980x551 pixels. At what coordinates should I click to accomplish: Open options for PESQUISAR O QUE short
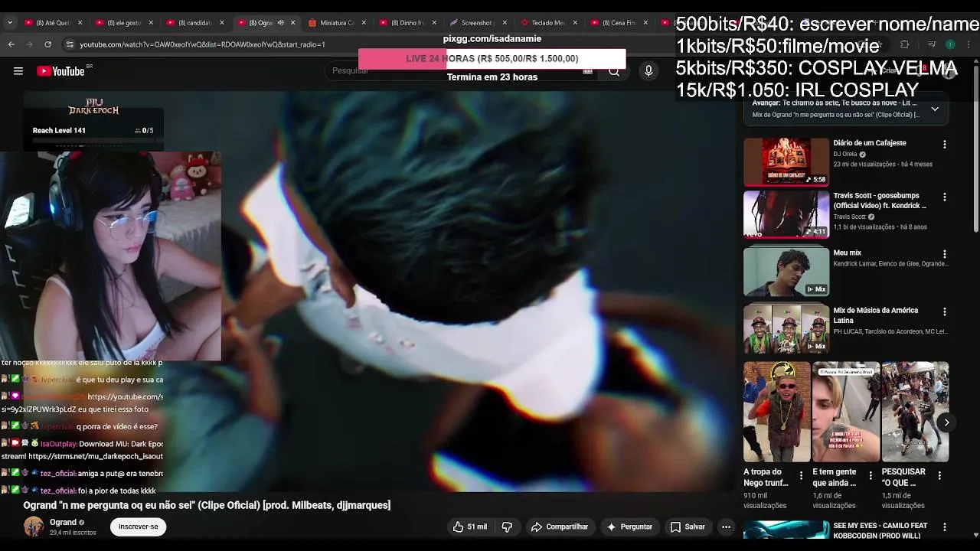point(939,475)
